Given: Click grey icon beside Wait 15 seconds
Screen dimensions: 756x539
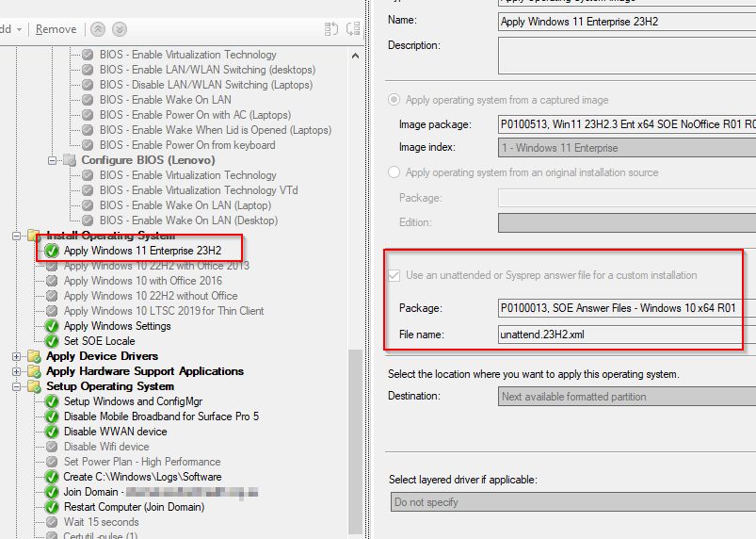Looking at the screenshot, I should pos(52,522).
